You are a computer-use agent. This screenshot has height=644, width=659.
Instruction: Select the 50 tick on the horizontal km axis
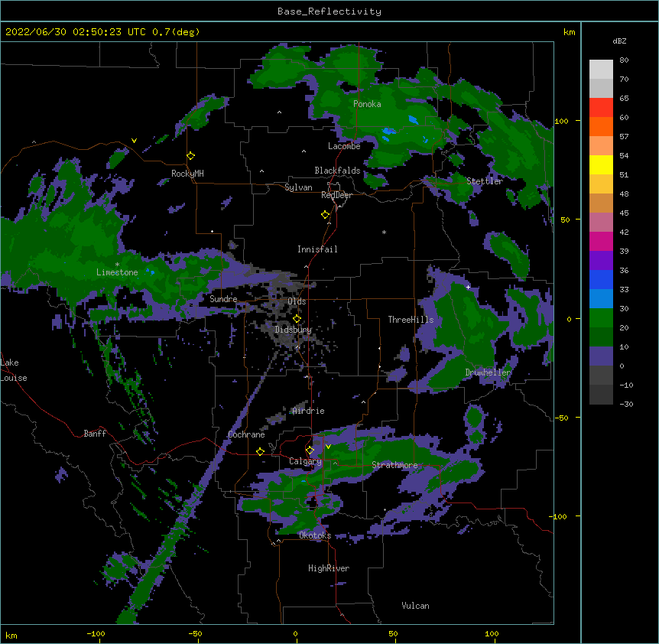[393, 633]
